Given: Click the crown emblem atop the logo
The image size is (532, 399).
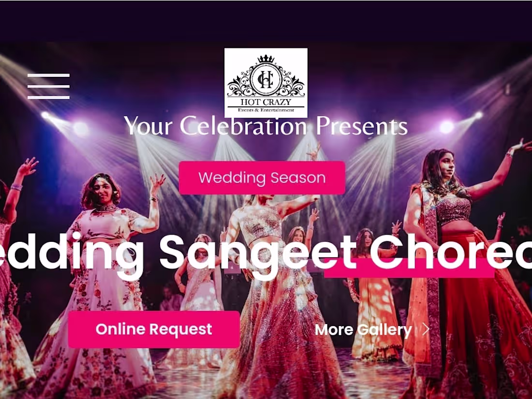Looking at the screenshot, I should 266,59.
